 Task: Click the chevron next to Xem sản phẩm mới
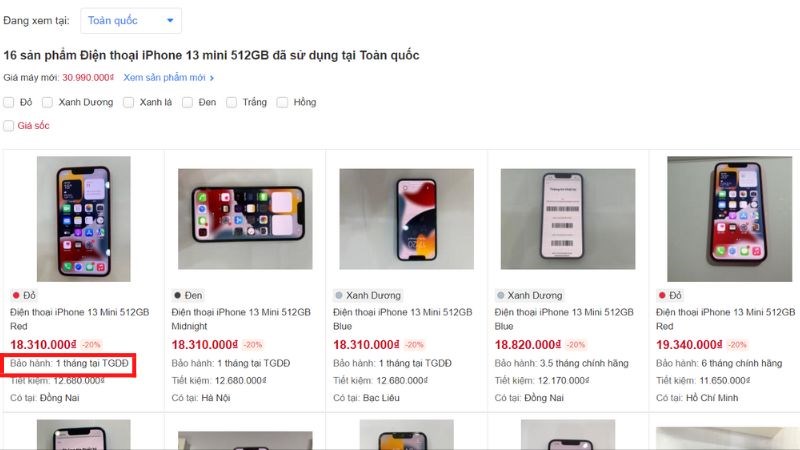(212, 77)
